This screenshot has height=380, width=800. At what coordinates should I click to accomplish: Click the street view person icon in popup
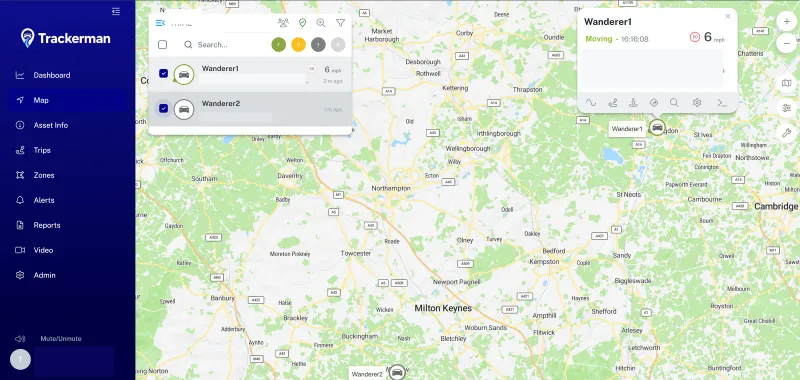(x=633, y=103)
